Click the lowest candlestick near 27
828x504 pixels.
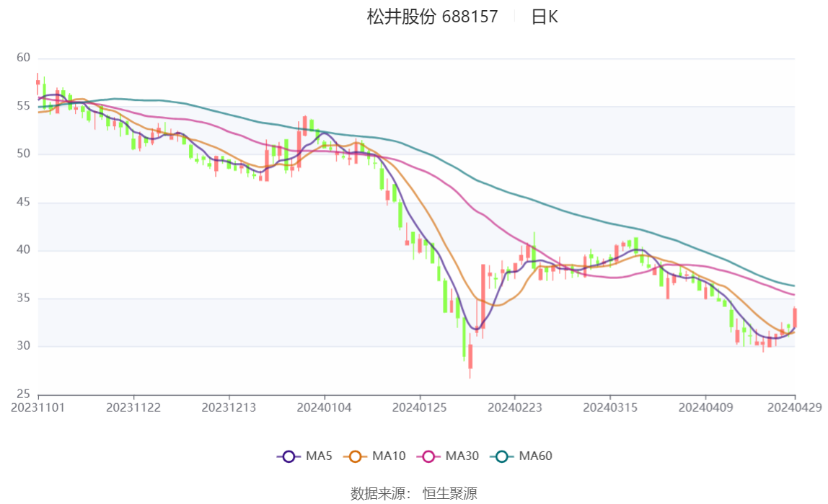pos(470,357)
